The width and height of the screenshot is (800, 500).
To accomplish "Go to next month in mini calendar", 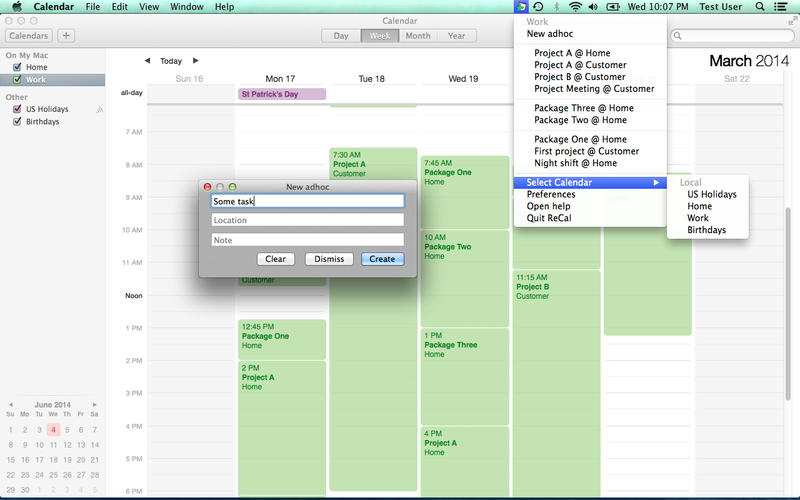I will point(94,405).
